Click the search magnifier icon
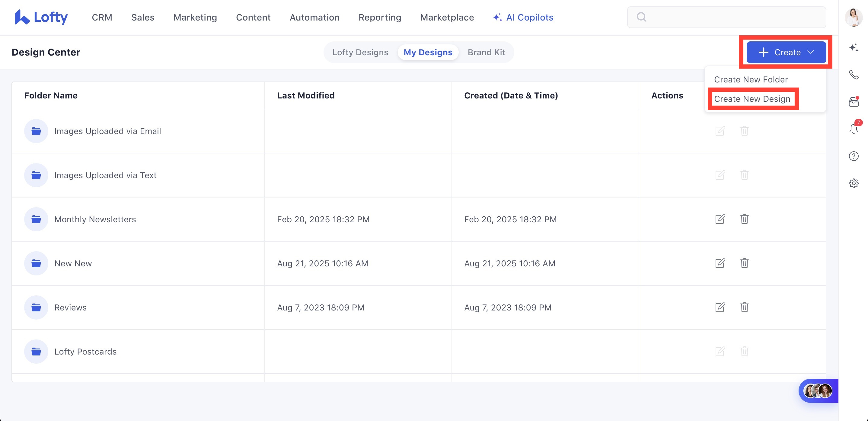 [x=641, y=17]
